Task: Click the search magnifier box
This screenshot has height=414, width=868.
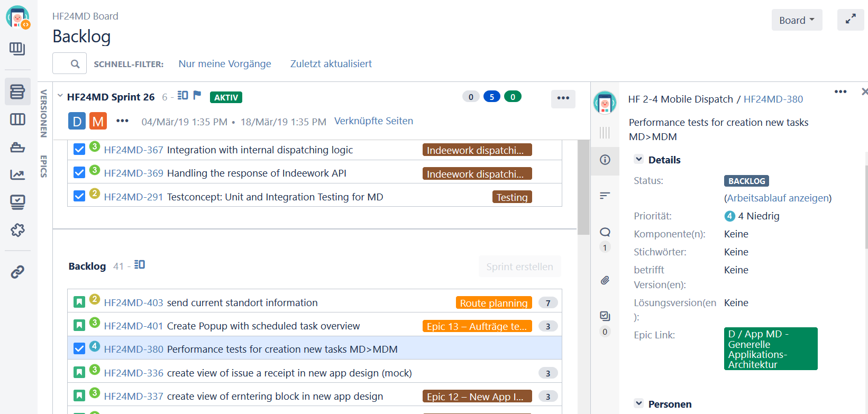Action: [69, 63]
